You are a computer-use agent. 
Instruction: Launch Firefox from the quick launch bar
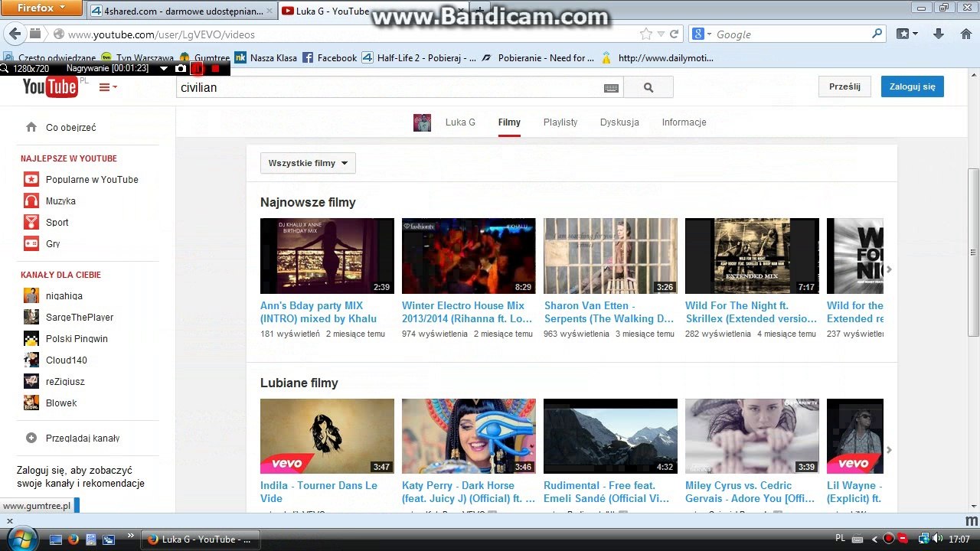click(73, 539)
